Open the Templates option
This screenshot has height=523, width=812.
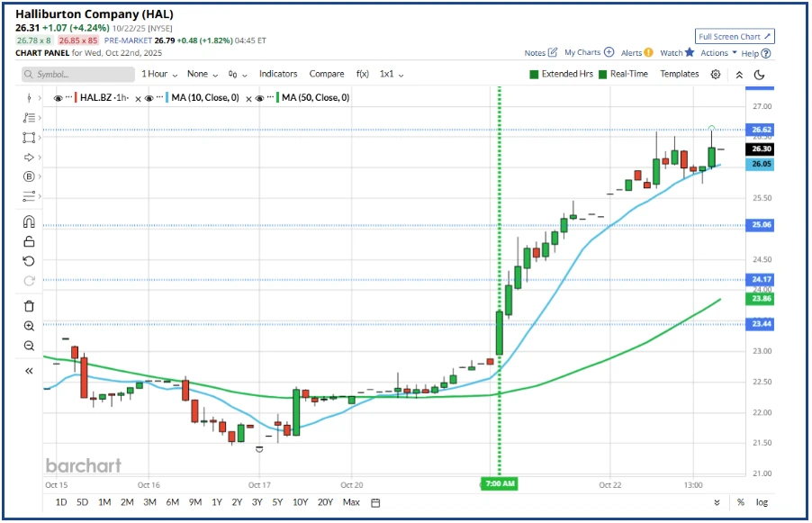[x=679, y=74]
